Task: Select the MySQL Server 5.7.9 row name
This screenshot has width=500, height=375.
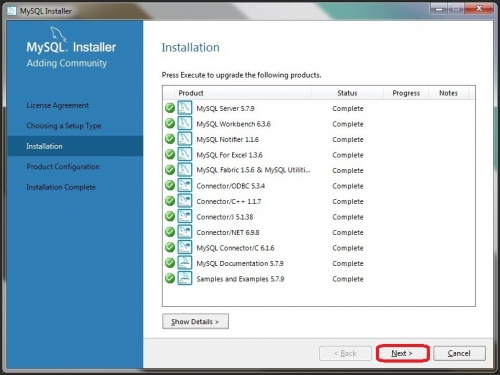Action: (225, 108)
